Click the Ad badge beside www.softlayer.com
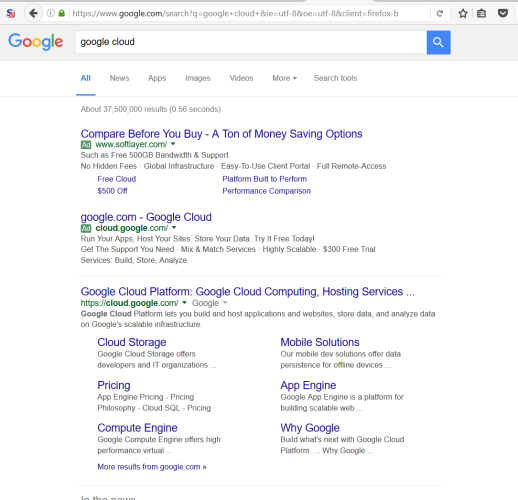 point(86,145)
